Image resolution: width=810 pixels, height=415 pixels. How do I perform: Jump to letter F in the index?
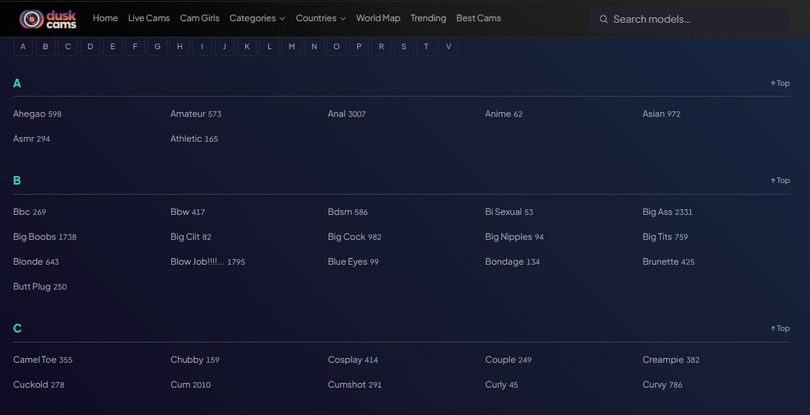[x=135, y=47]
